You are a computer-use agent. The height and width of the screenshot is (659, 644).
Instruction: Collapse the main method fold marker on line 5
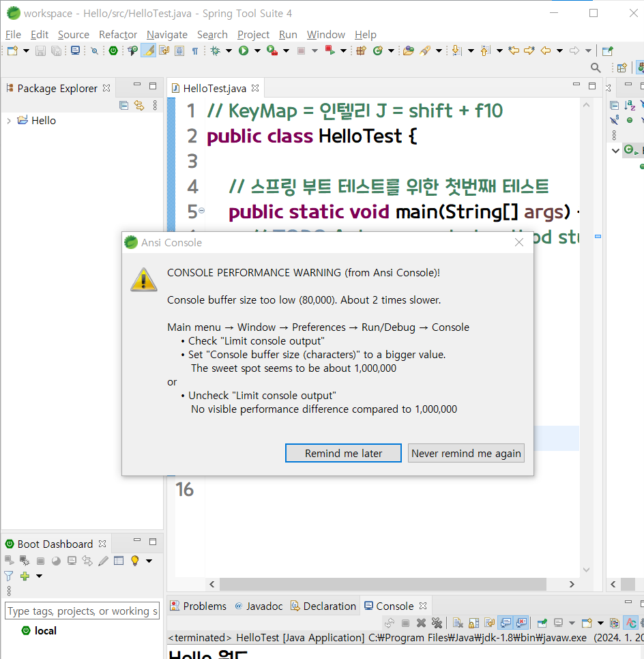[x=201, y=211]
